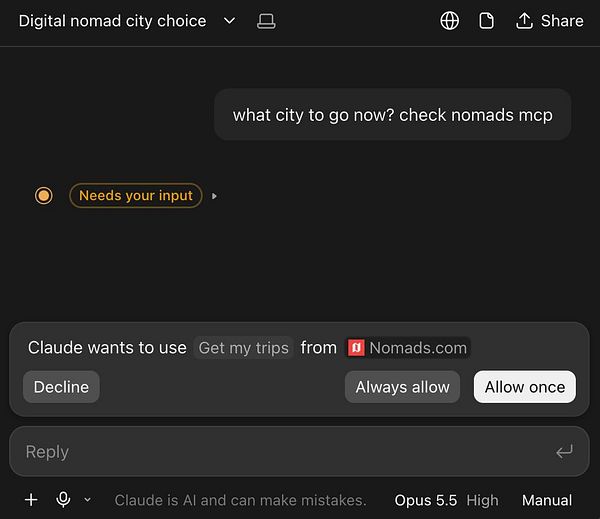Click into the Reply input field
Image resolution: width=600 pixels, height=519 pixels.
coord(299,452)
